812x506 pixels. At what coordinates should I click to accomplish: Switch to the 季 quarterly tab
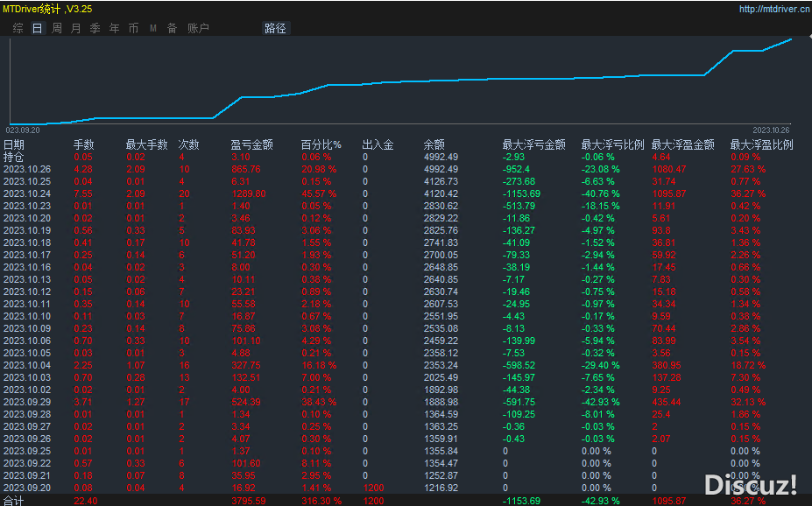(x=95, y=29)
